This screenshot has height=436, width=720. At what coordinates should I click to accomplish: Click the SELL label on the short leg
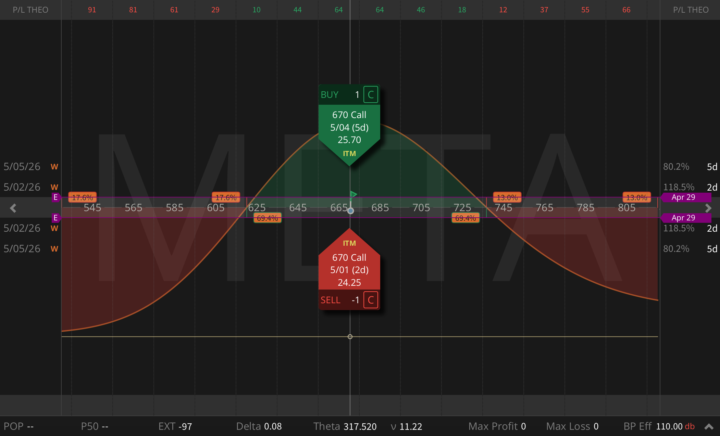pos(330,300)
